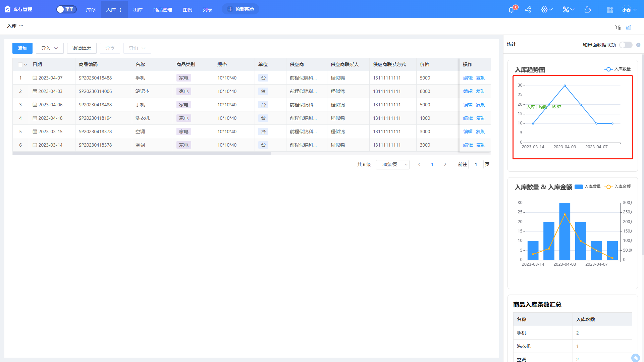
Task: Click the plus icon of 顶部菜单
Action: coord(230,9)
